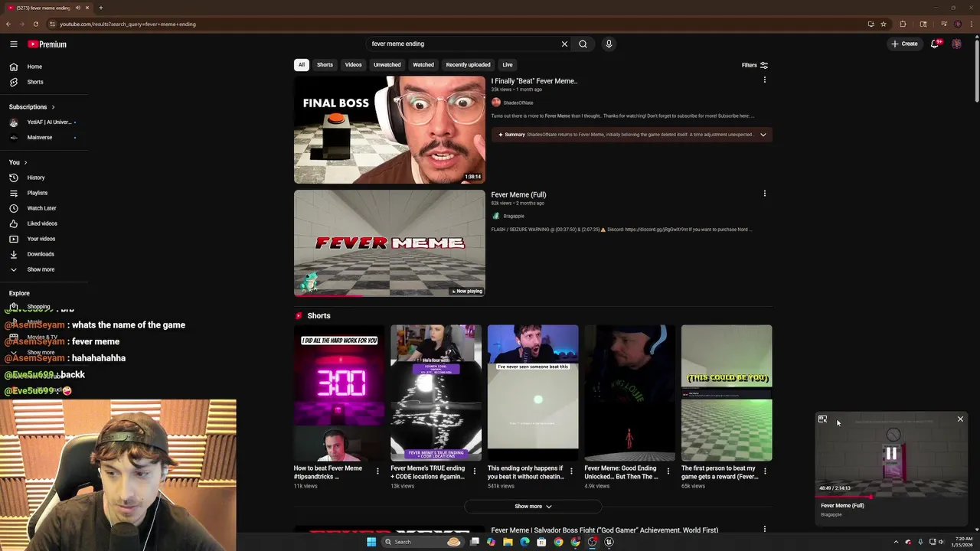Open Downloads in the sidebar
The image size is (980, 551).
coord(41,254)
